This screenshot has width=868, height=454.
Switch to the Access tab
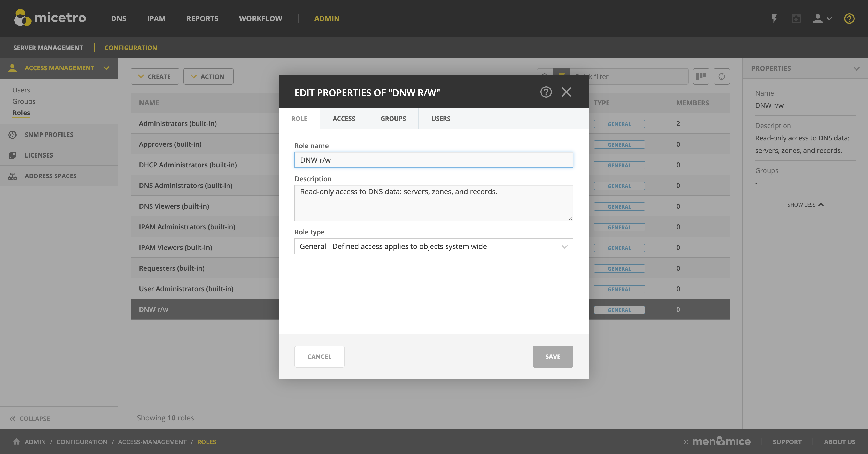pos(344,119)
